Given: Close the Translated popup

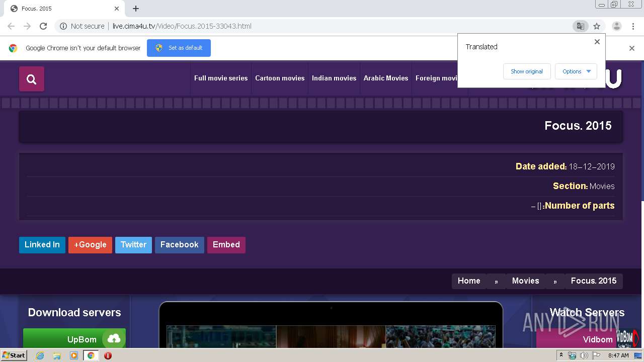Looking at the screenshot, I should click(597, 42).
